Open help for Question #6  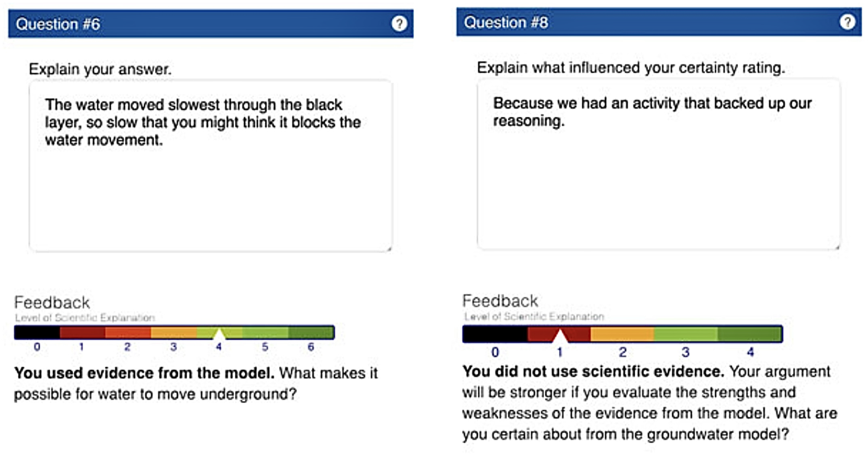(x=399, y=24)
